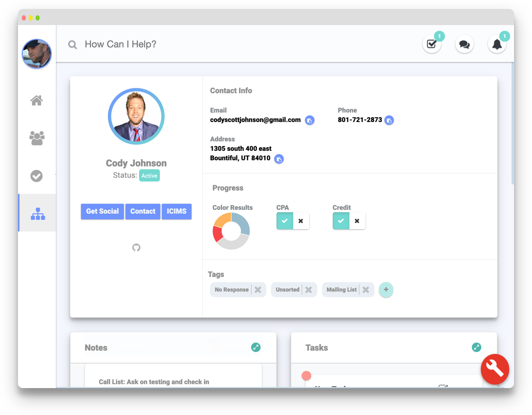Click Cody Johnson's profile photo

click(136, 116)
